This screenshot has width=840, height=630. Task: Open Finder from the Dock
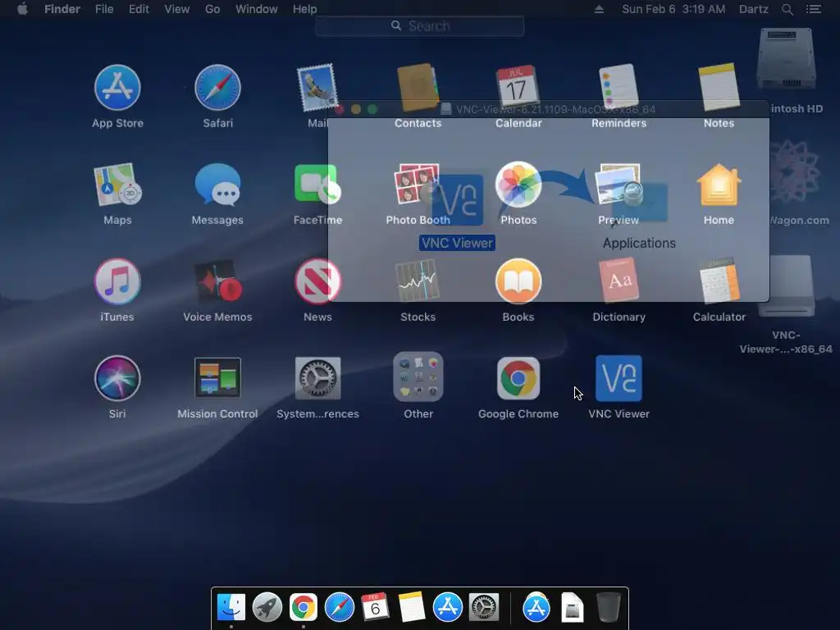click(231, 607)
